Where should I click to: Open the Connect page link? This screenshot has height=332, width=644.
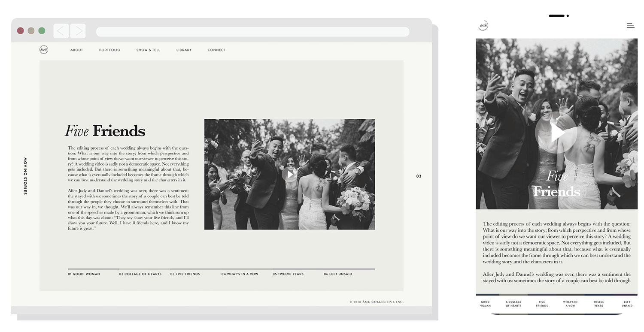click(x=216, y=50)
